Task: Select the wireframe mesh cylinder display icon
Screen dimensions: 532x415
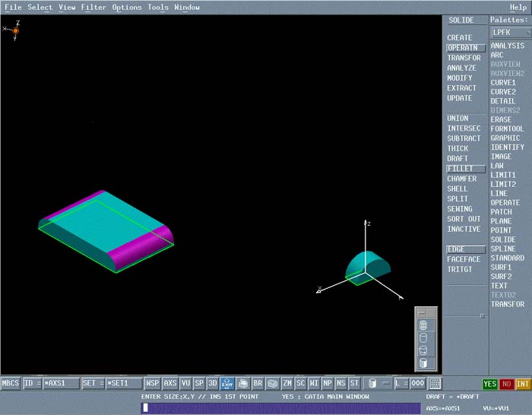Action: (x=425, y=325)
